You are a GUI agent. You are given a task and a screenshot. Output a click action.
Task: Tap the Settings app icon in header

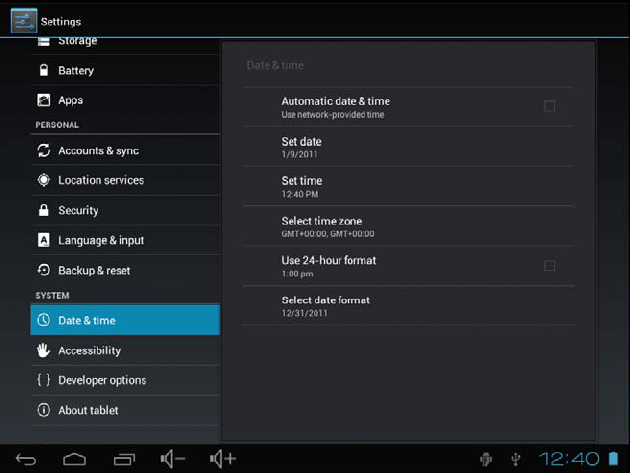[24, 20]
